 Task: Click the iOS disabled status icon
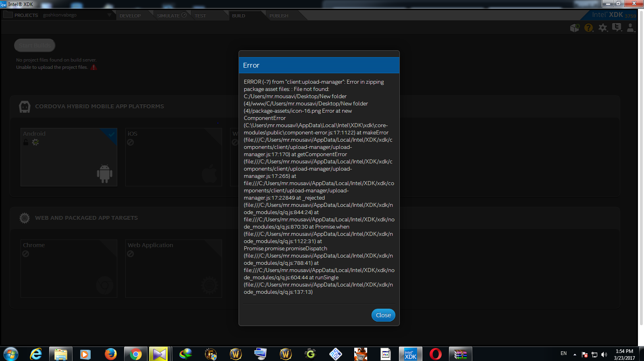pyautogui.click(x=131, y=142)
